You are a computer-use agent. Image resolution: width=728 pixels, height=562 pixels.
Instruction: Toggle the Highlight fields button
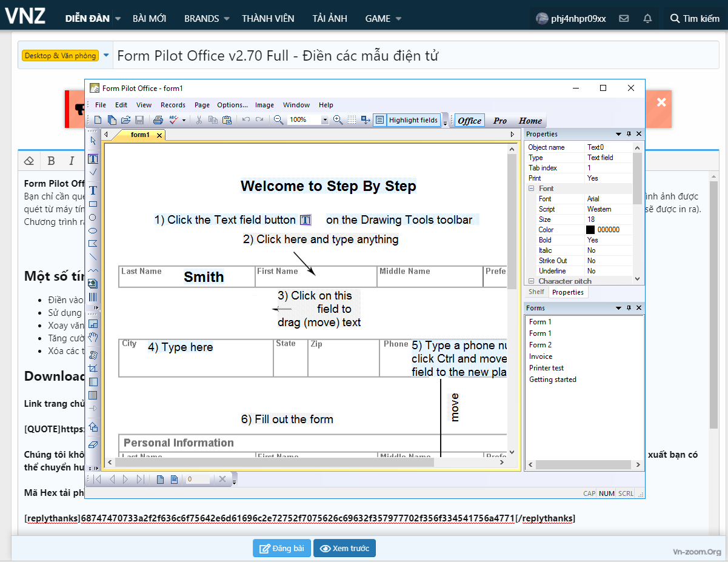pyautogui.click(x=413, y=120)
